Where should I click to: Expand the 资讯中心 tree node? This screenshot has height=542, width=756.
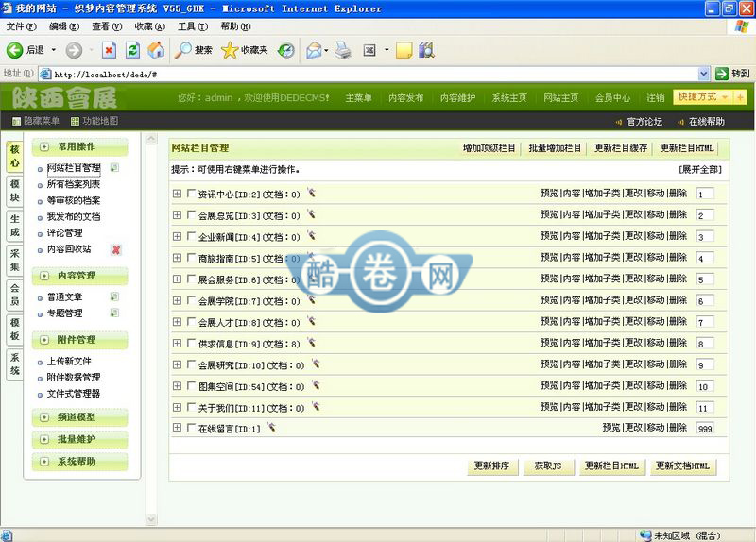point(177,194)
